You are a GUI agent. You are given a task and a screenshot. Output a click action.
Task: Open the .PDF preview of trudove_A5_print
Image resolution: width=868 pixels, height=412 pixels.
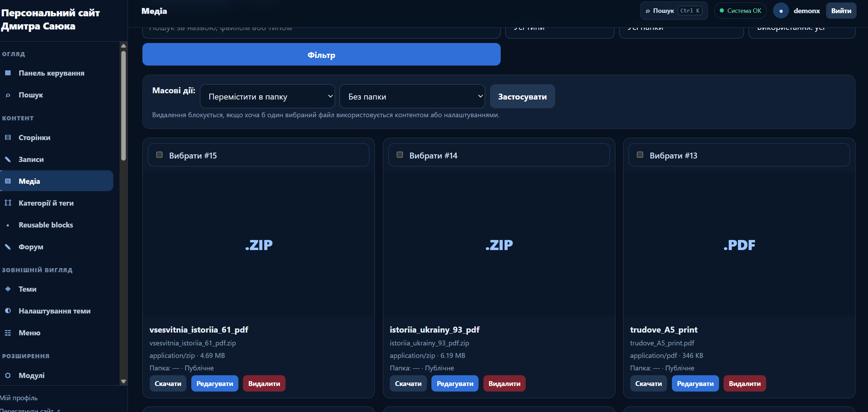click(x=739, y=244)
